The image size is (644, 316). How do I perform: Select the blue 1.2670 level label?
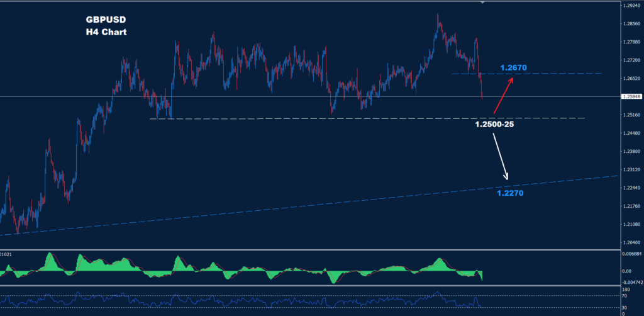coord(513,67)
